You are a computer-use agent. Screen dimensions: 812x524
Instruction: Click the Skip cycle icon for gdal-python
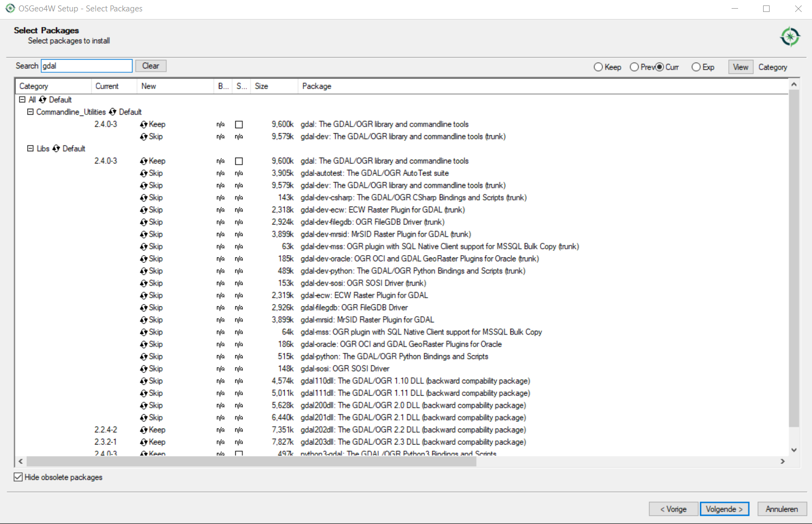143,357
